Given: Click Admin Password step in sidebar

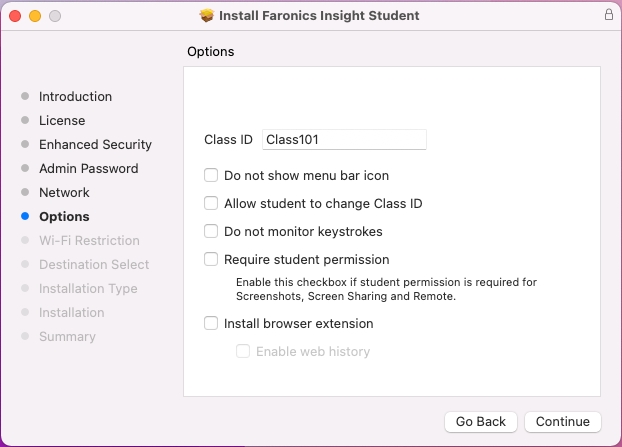Looking at the screenshot, I should point(88,169).
